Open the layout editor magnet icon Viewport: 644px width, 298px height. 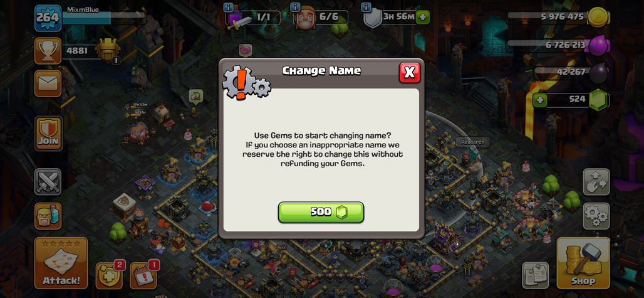(596, 182)
